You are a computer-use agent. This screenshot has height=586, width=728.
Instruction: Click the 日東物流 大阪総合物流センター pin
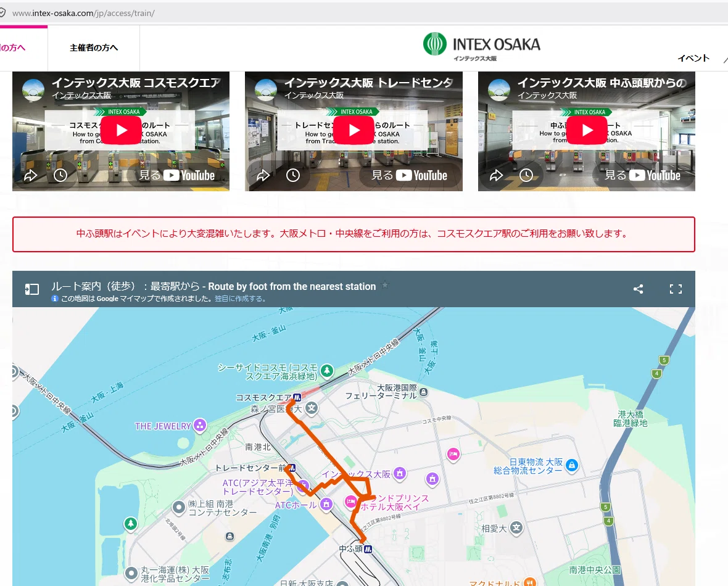pyautogui.click(x=572, y=465)
